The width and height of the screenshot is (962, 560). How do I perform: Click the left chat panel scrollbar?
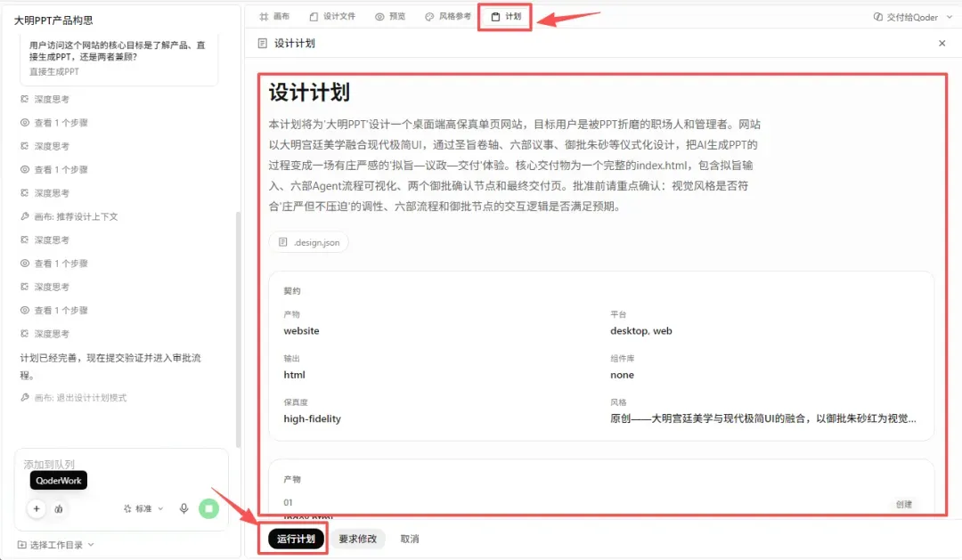click(x=238, y=329)
